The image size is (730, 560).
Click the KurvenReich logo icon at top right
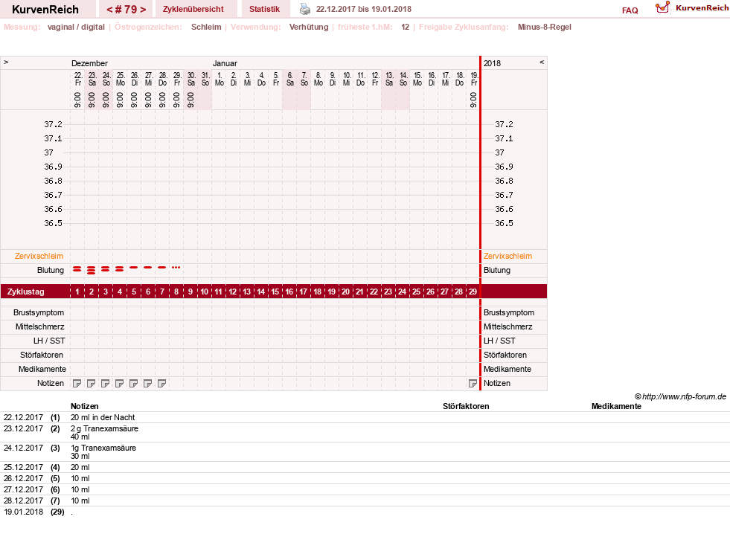tap(662, 7)
